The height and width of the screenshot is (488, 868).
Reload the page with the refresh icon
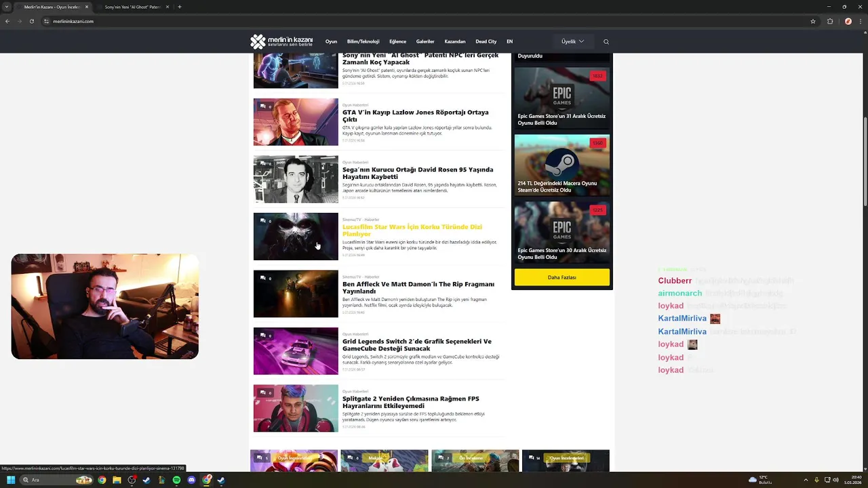coord(32,21)
